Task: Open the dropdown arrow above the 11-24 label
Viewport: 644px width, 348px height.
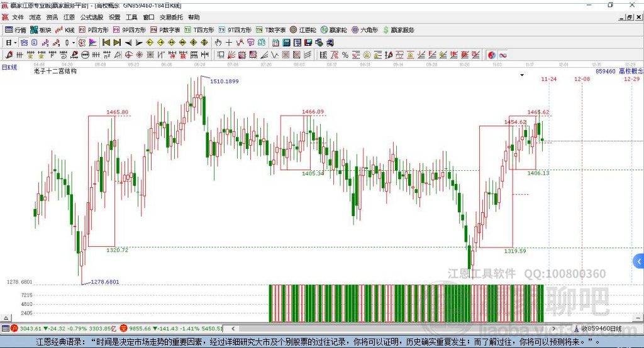Action: pyautogui.click(x=522, y=75)
